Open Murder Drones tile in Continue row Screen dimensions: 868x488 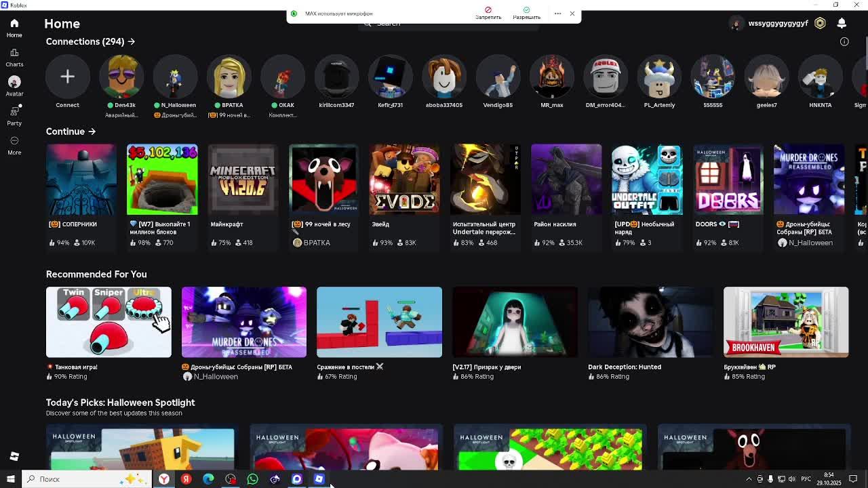[x=809, y=180]
